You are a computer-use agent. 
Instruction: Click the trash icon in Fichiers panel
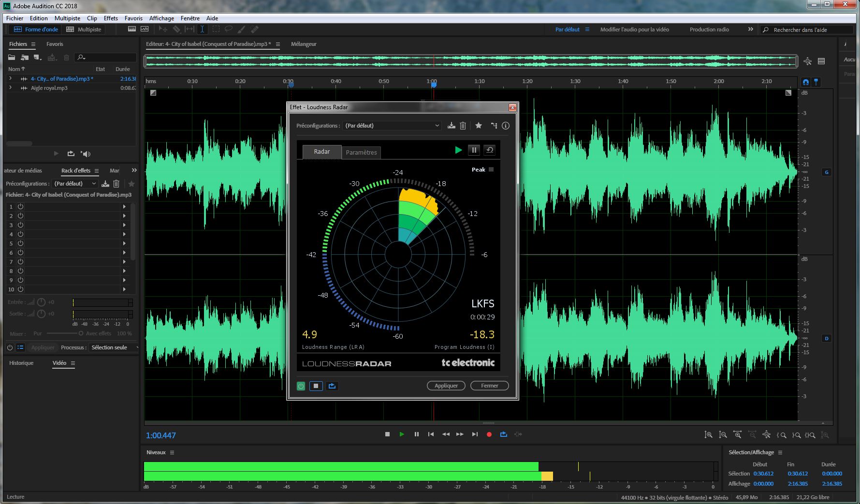point(66,58)
